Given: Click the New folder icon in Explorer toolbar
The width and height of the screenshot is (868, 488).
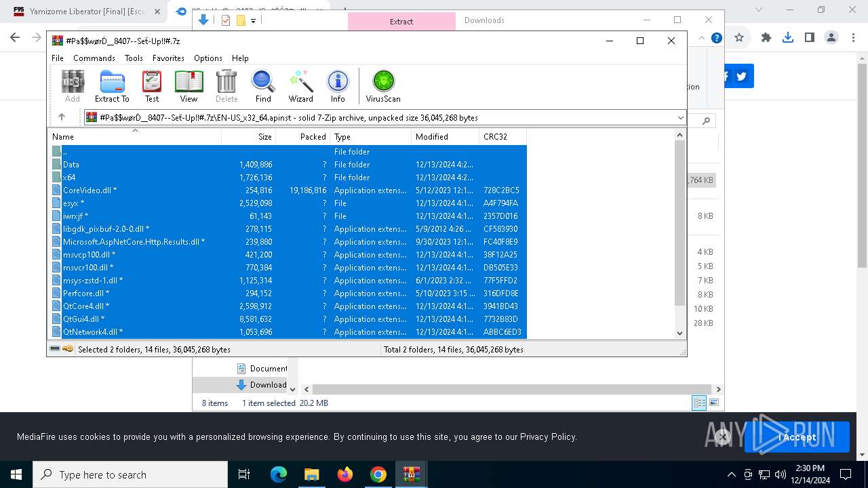Looking at the screenshot, I should click(241, 20).
